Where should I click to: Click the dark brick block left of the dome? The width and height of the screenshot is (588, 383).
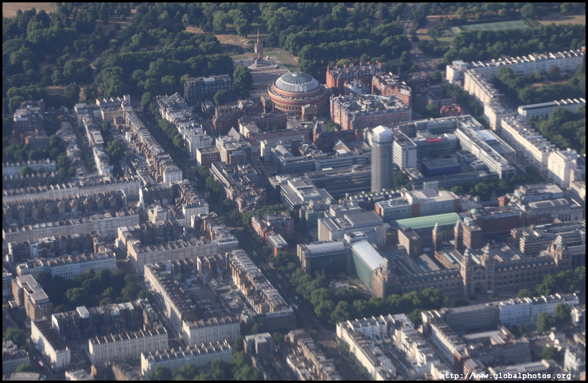[x=208, y=87]
